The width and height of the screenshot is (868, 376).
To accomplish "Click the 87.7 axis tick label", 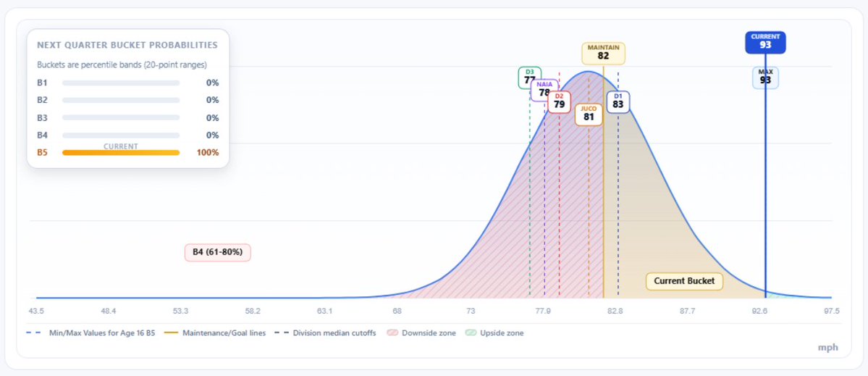I will (686, 312).
